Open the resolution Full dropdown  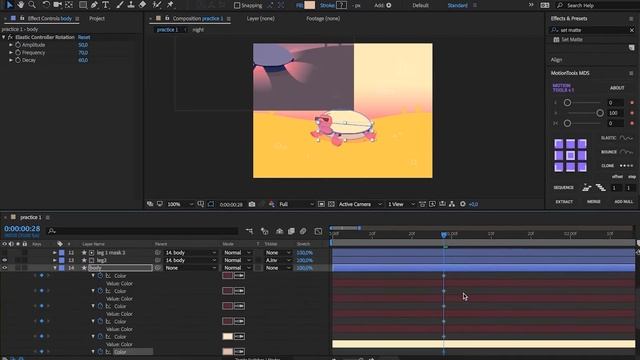tap(296, 204)
